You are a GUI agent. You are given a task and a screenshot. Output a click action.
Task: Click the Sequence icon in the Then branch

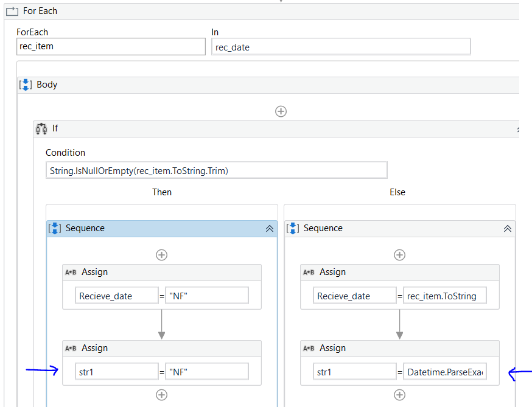pyautogui.click(x=55, y=228)
